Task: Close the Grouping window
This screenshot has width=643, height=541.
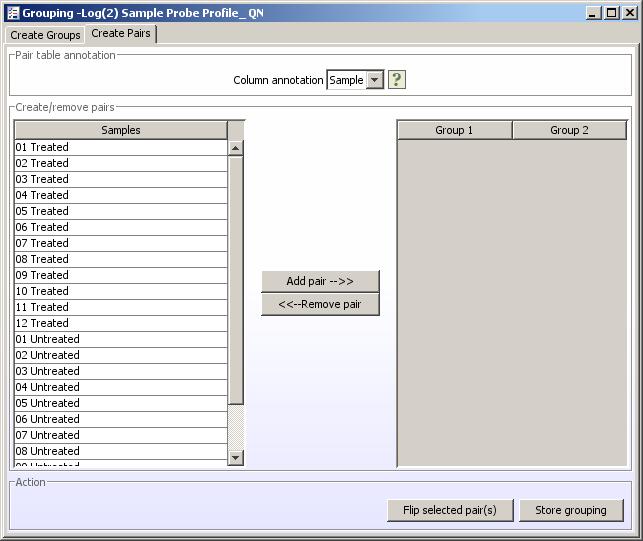Action: pos(629,13)
